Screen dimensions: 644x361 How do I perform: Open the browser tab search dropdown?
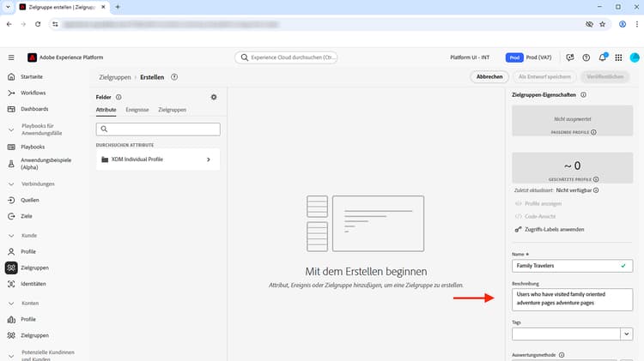coord(8,7)
